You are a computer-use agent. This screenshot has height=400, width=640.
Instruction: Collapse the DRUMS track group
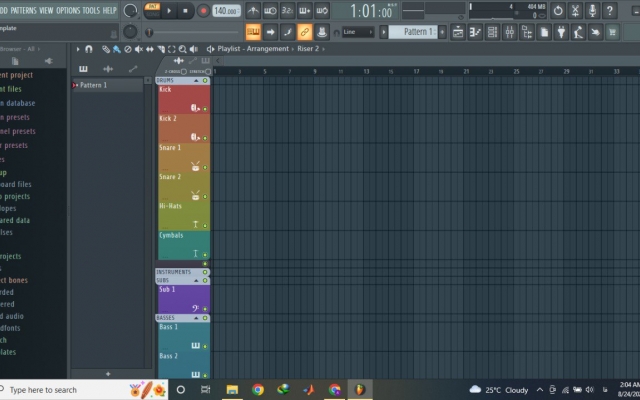tap(196, 80)
